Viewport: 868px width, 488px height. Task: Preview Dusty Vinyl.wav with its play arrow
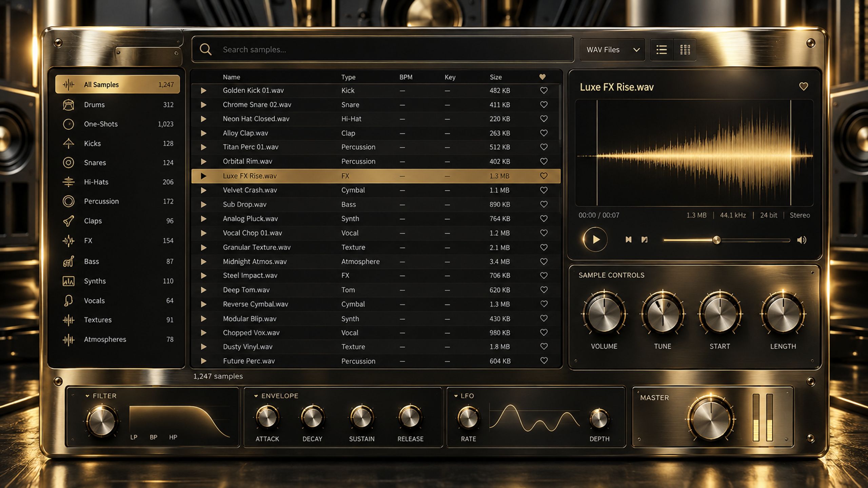pos(203,347)
